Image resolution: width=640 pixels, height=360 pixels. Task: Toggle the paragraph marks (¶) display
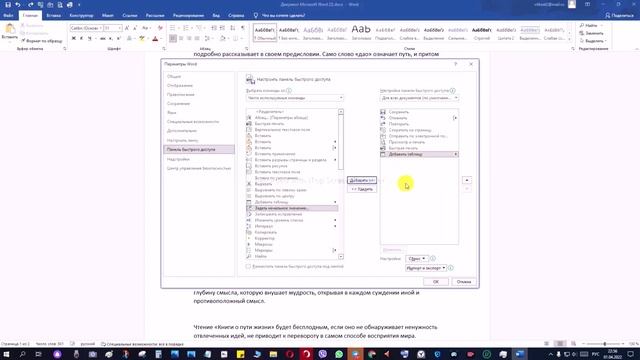point(243,28)
